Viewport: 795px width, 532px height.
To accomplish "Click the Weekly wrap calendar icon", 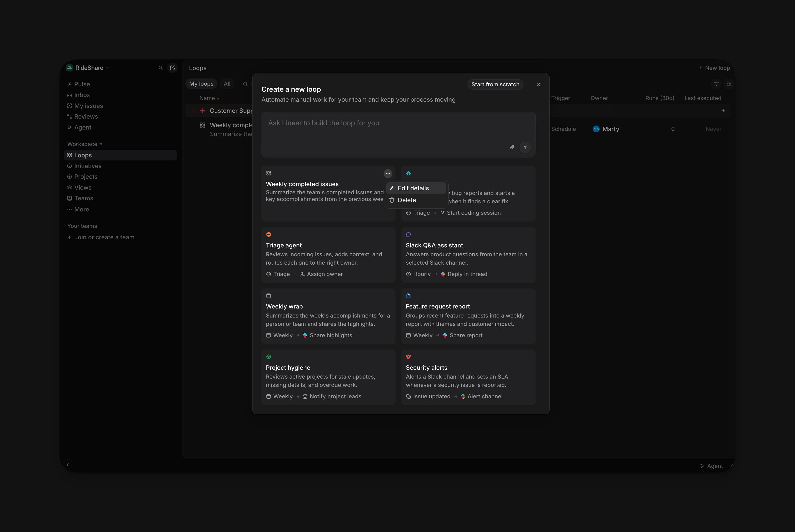I will (x=269, y=296).
